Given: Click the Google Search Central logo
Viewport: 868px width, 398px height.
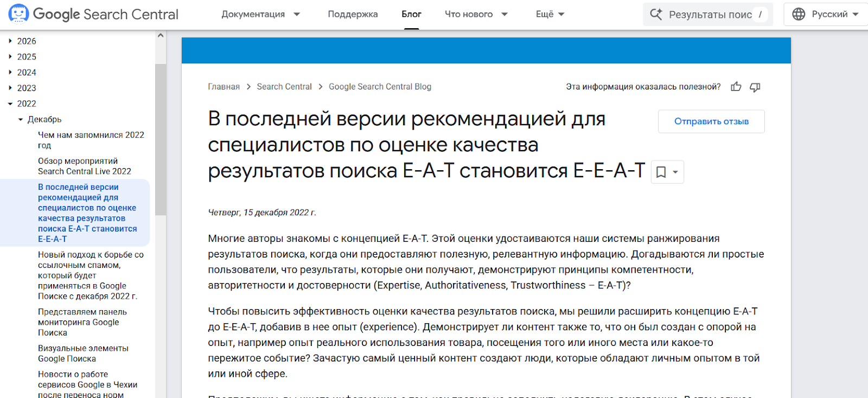Looking at the screenshot, I should (93, 14).
